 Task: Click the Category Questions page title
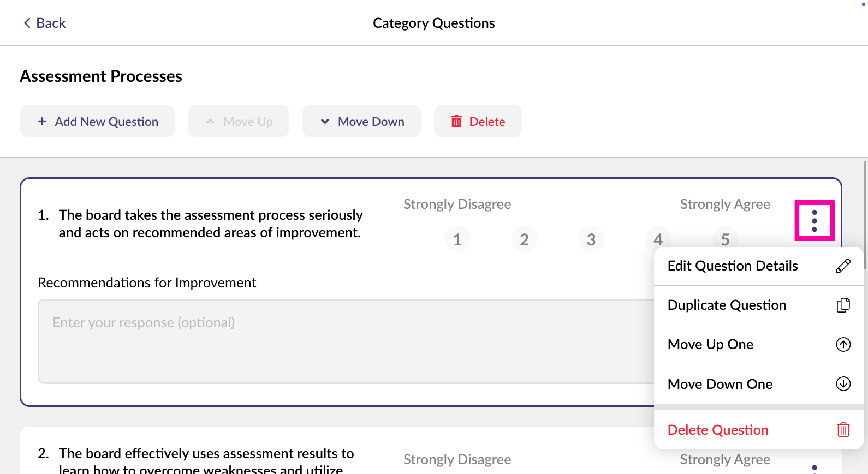434,23
